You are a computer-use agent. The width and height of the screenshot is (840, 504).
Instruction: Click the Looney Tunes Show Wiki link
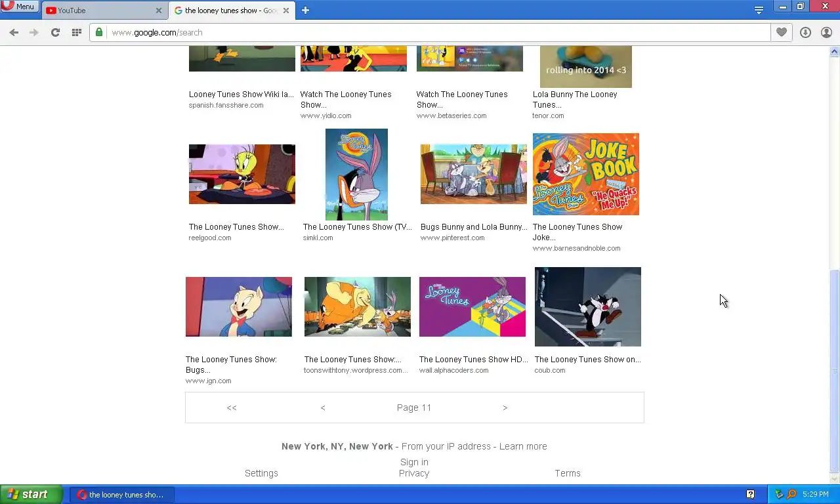[x=241, y=94]
